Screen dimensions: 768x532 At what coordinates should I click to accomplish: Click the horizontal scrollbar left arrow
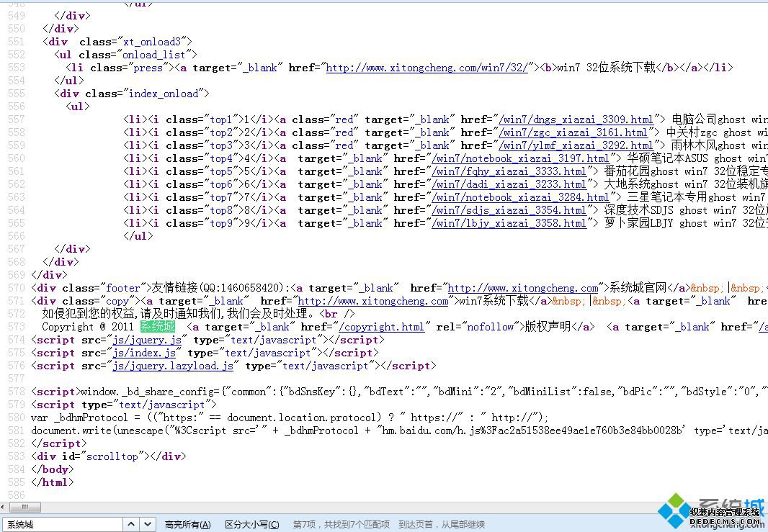(x=4, y=507)
